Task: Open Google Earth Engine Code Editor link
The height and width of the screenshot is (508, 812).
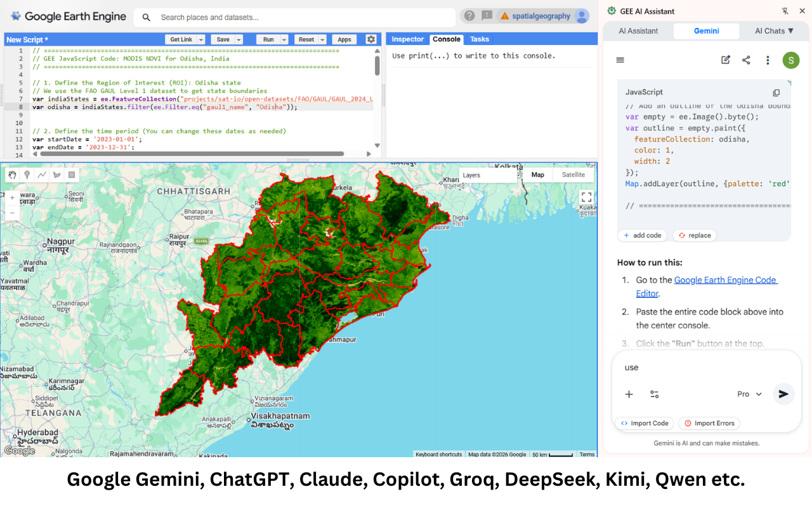Action: click(707, 286)
